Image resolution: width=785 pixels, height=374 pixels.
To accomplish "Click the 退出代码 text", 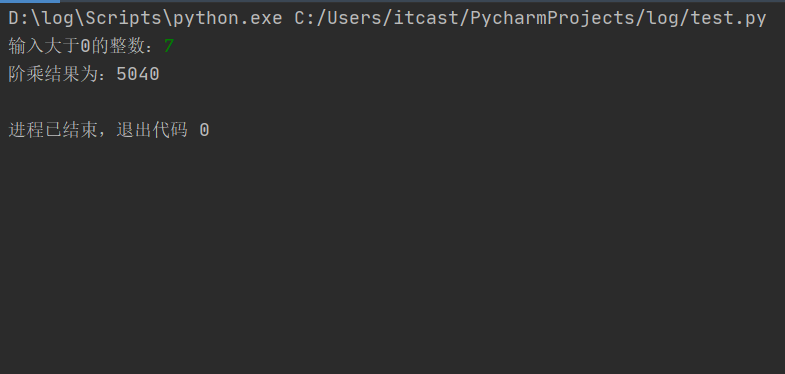I will (x=152, y=131).
